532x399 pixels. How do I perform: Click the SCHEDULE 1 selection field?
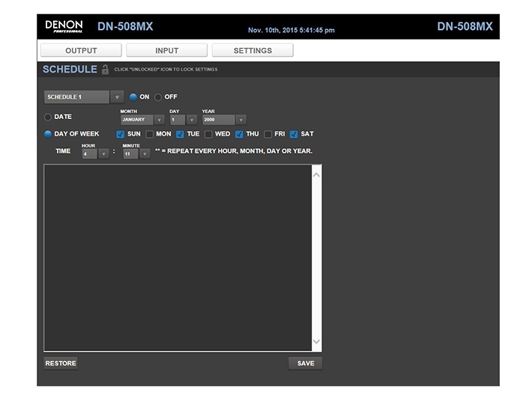point(76,97)
